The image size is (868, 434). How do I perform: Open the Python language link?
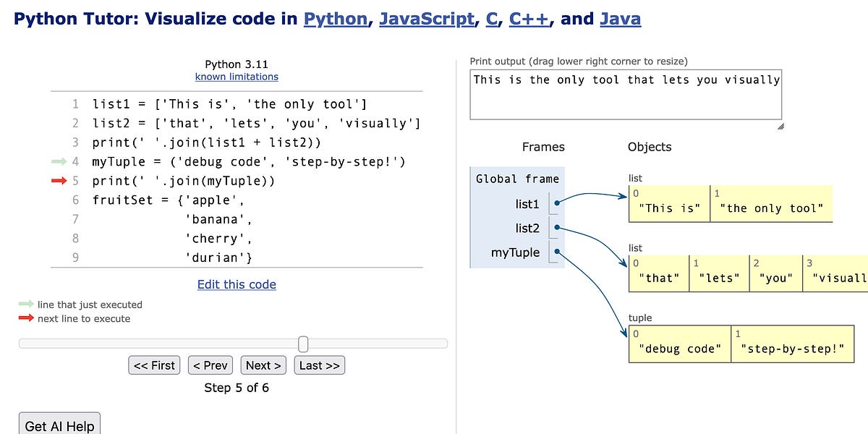click(x=335, y=18)
